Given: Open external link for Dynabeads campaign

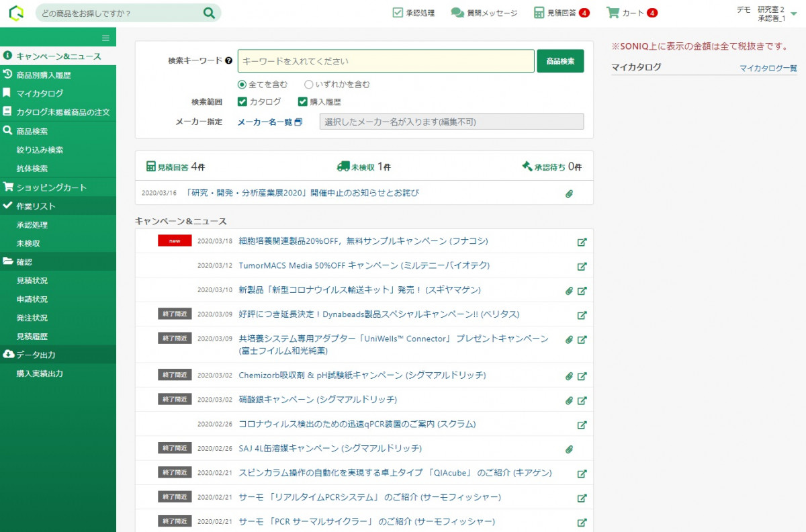Looking at the screenshot, I should 582,315.
